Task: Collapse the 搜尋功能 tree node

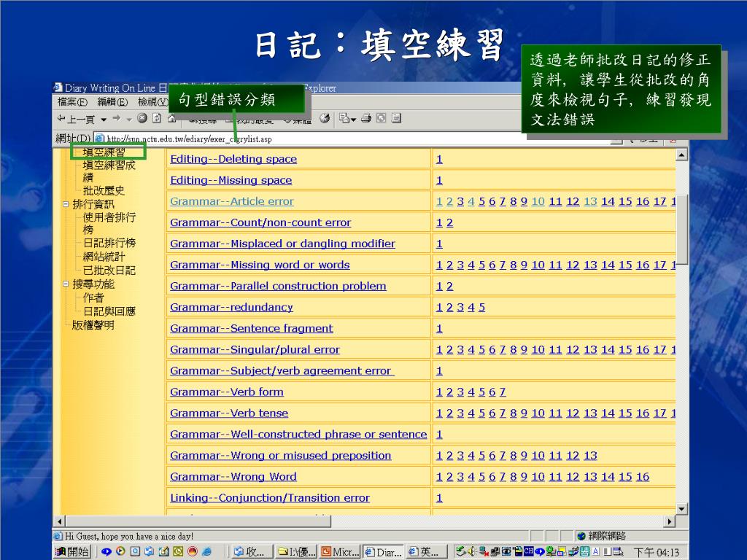Action: pyautogui.click(x=66, y=284)
